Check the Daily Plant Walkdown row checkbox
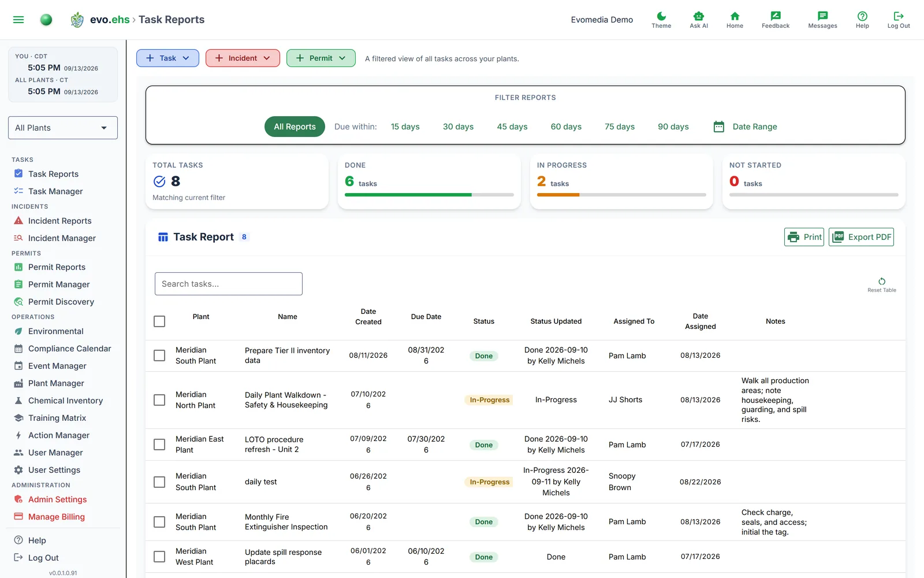The height and width of the screenshot is (578, 924). coord(159,400)
